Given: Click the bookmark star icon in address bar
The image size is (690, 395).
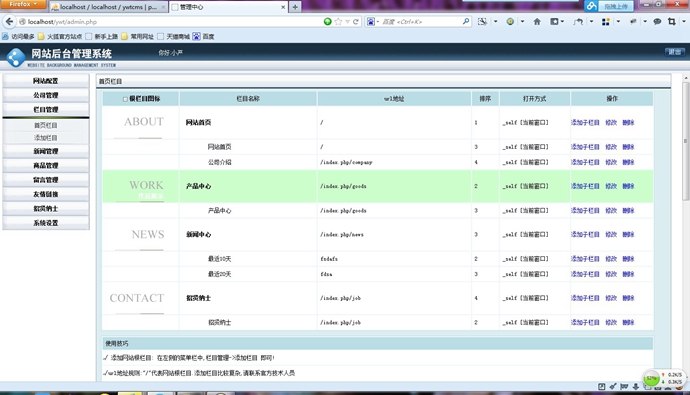Looking at the screenshot, I should point(338,22).
